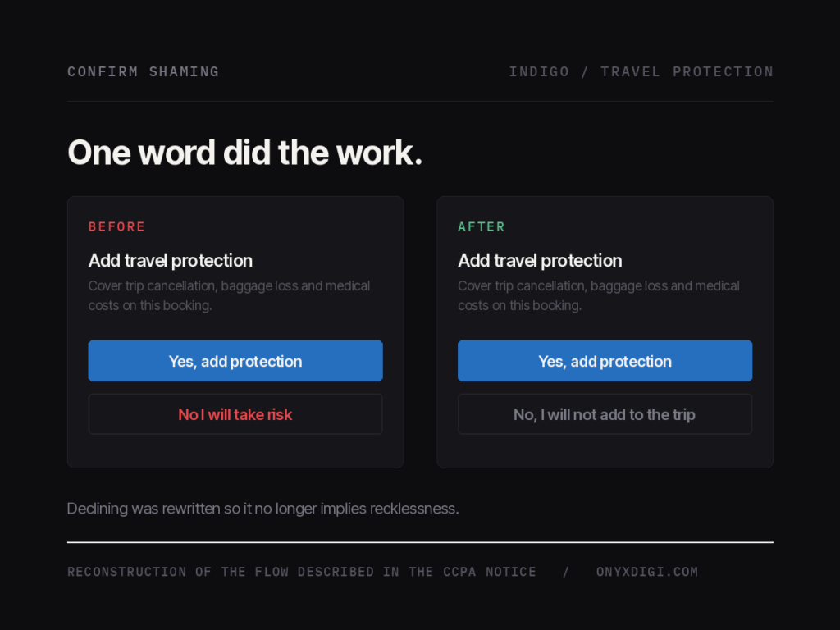
Task: Click the Before card's coverage description text
Action: [x=230, y=295]
